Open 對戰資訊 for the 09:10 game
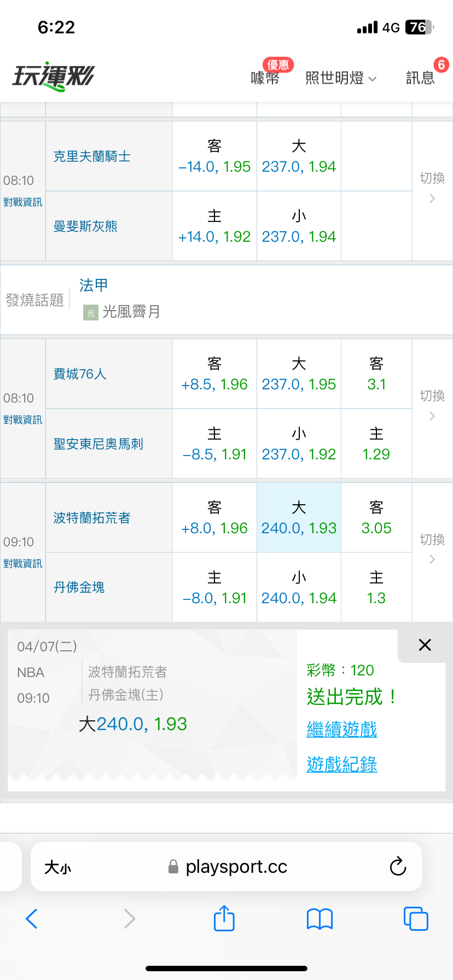The height and width of the screenshot is (980, 453). pyautogui.click(x=22, y=563)
